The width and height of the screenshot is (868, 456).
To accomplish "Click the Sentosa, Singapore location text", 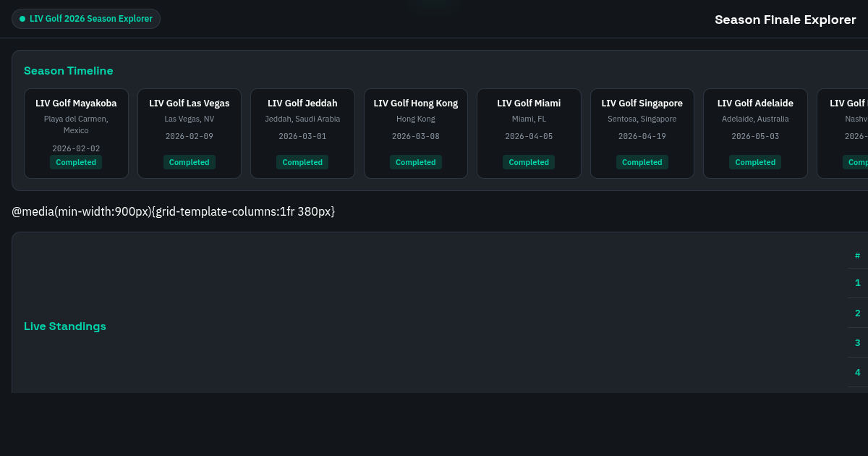I will [x=642, y=119].
